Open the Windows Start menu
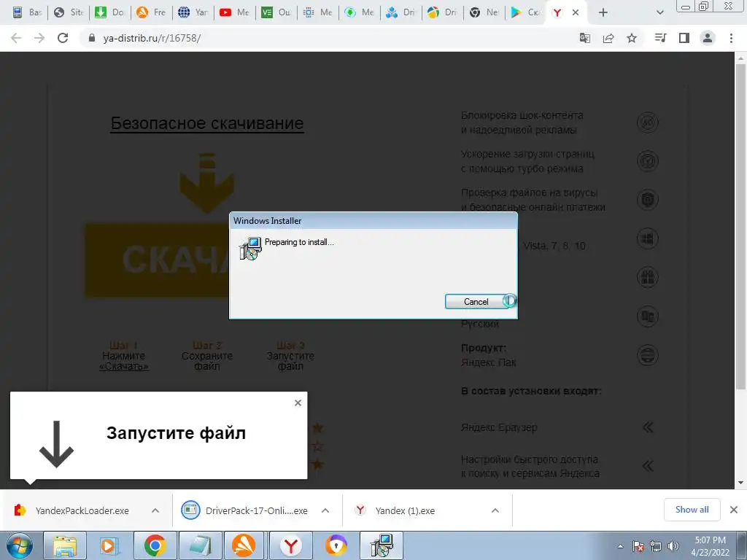The width and height of the screenshot is (747, 560). 20,545
